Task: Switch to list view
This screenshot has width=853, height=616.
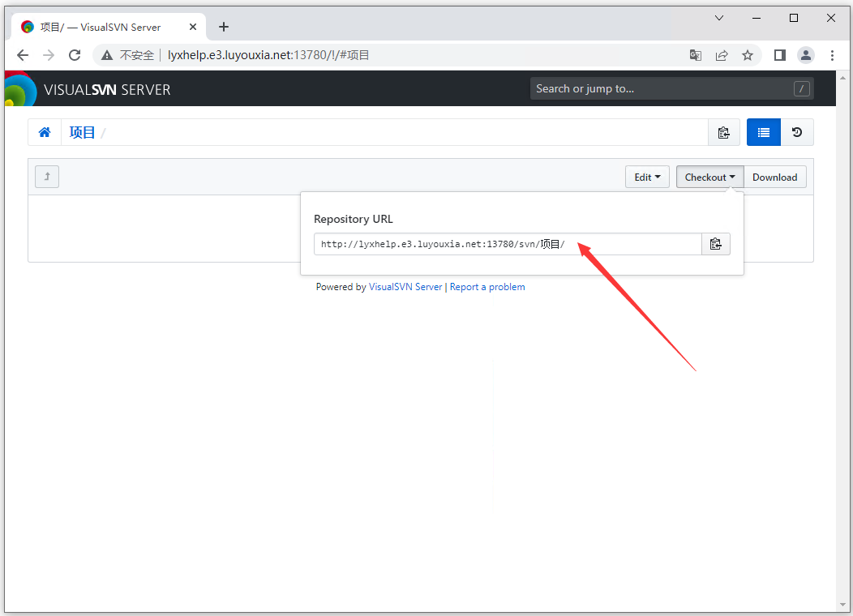Action: coord(764,132)
